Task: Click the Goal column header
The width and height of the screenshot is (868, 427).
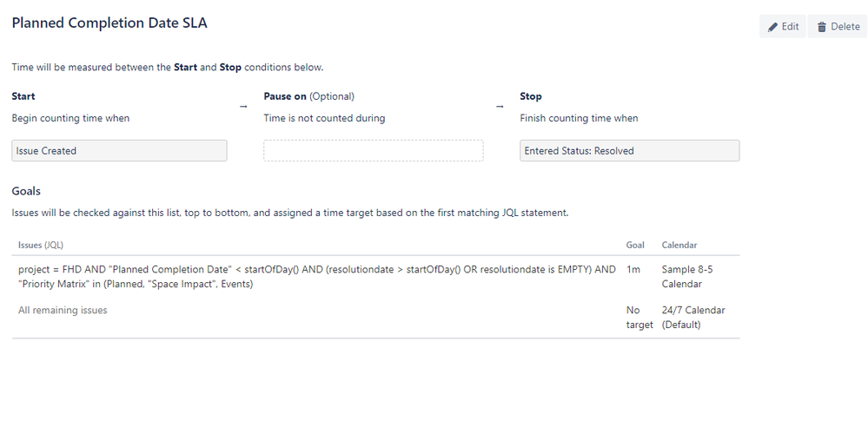Action: 635,245
